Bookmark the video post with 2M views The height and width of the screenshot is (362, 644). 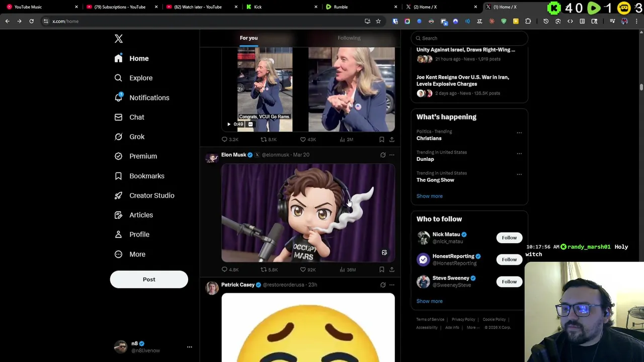click(382, 139)
